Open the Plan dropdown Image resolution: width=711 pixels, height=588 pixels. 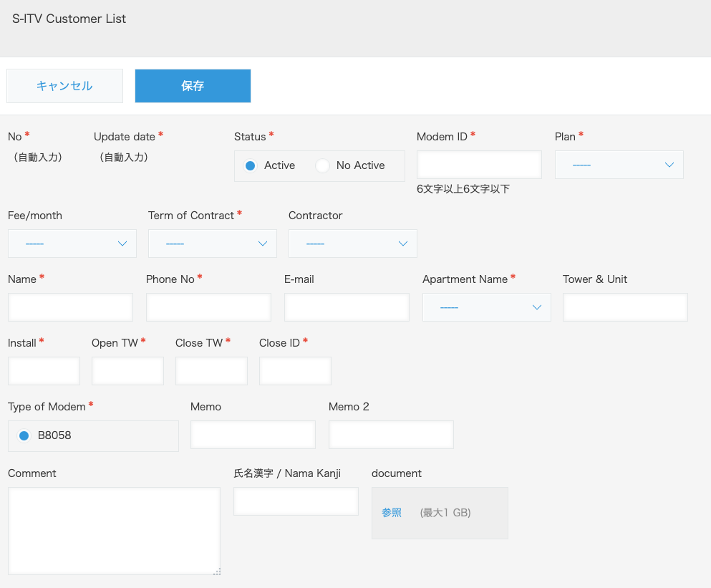pyautogui.click(x=619, y=165)
